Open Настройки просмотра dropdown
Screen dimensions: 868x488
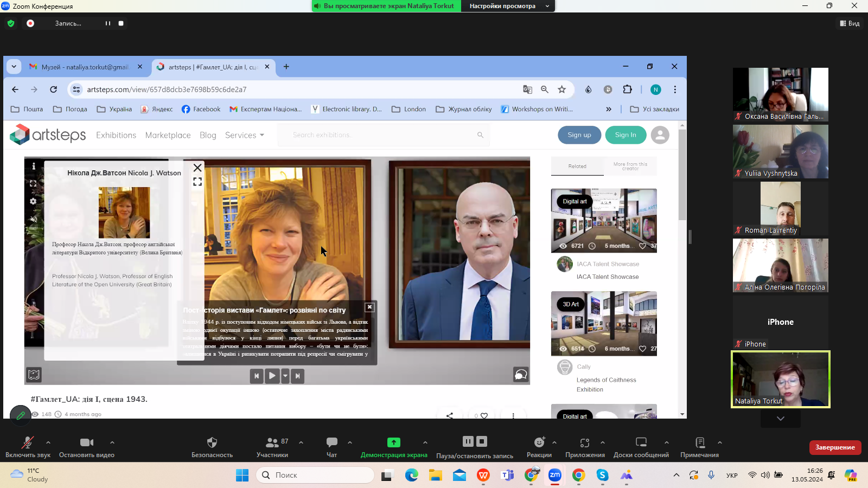point(508,6)
